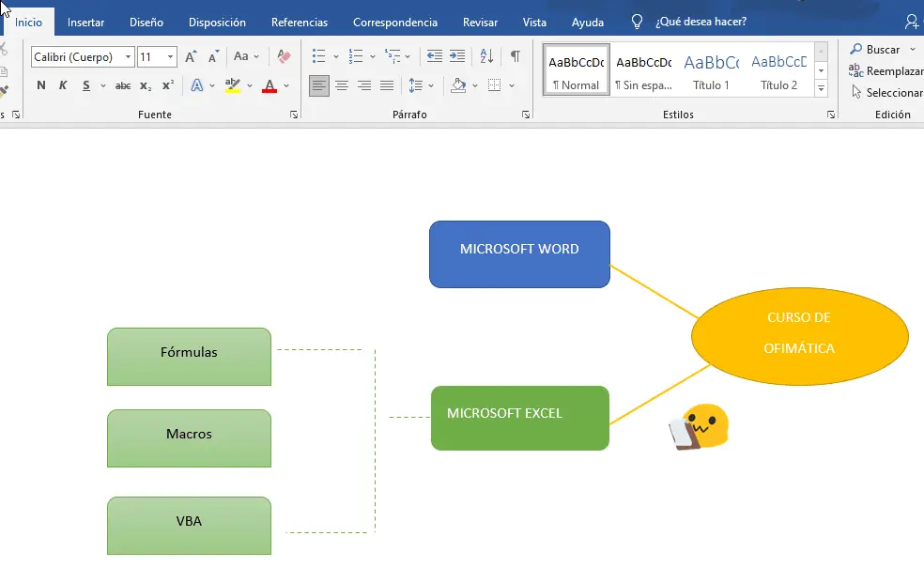This screenshot has height=567, width=924.
Task: Apply the Título 1 style
Action: [x=711, y=70]
